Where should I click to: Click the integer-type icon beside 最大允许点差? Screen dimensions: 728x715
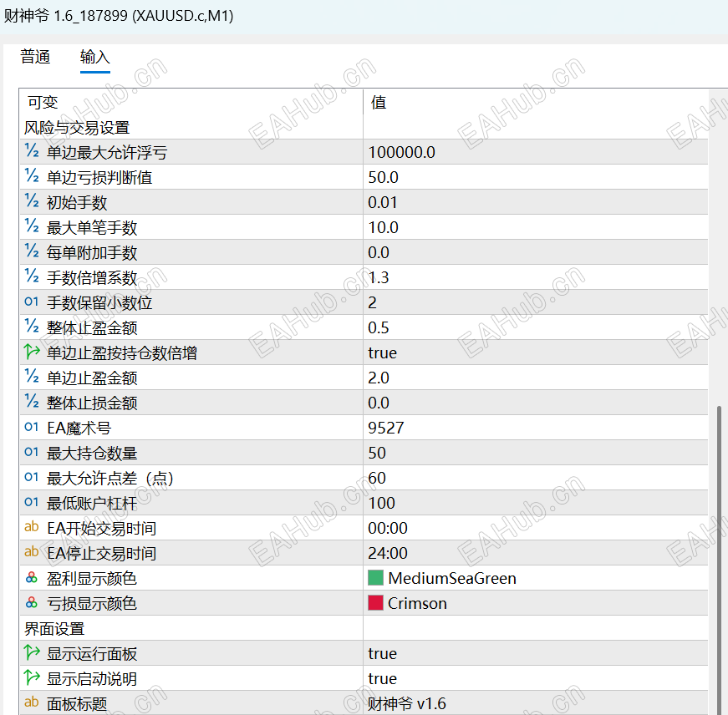(32, 477)
